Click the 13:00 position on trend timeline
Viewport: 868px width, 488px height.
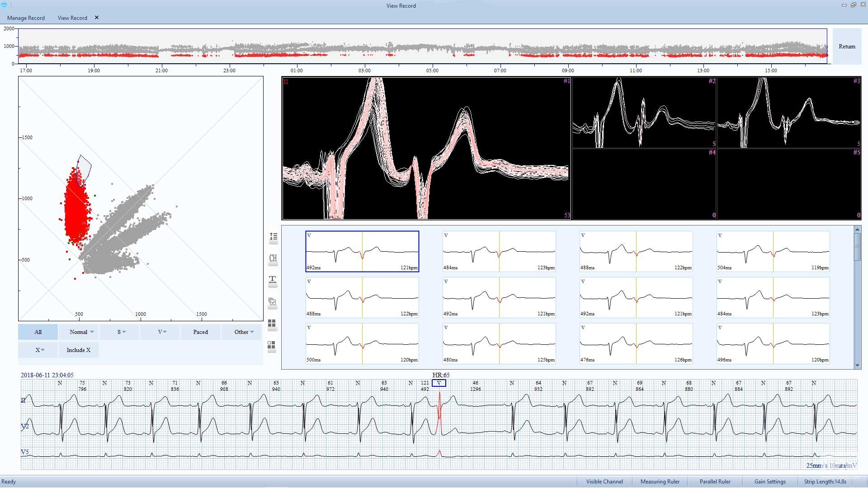coord(703,70)
